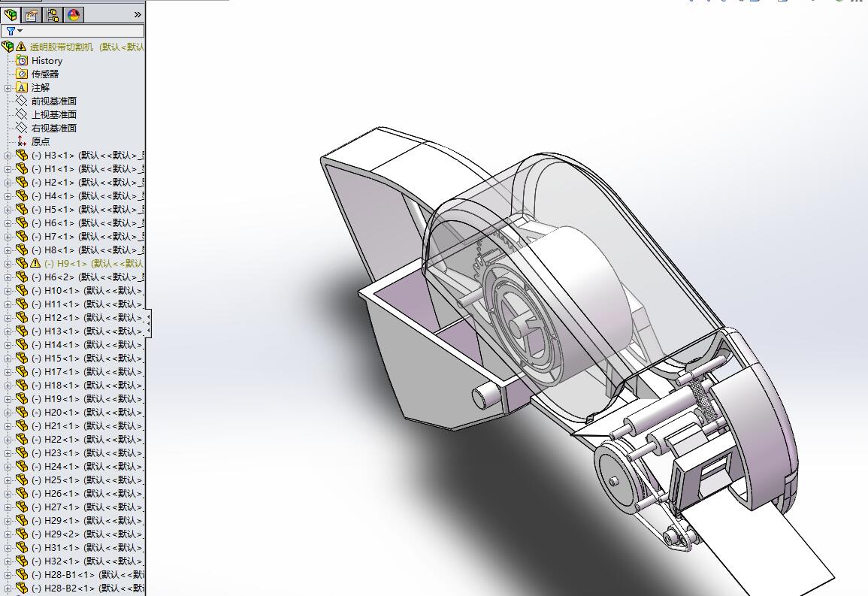The image size is (868, 596).
Task: Click the warning triangle beside the root assembly
Action: (x=21, y=47)
